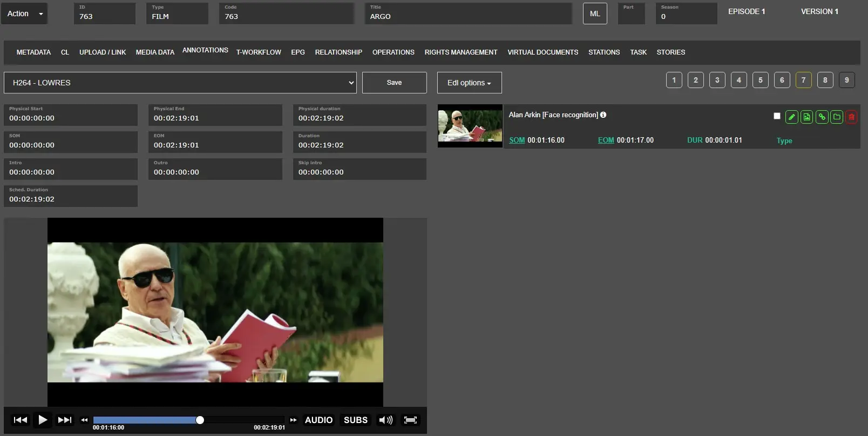This screenshot has width=868, height=436.
Task: Open the Action dropdown menu
Action: click(x=25, y=14)
